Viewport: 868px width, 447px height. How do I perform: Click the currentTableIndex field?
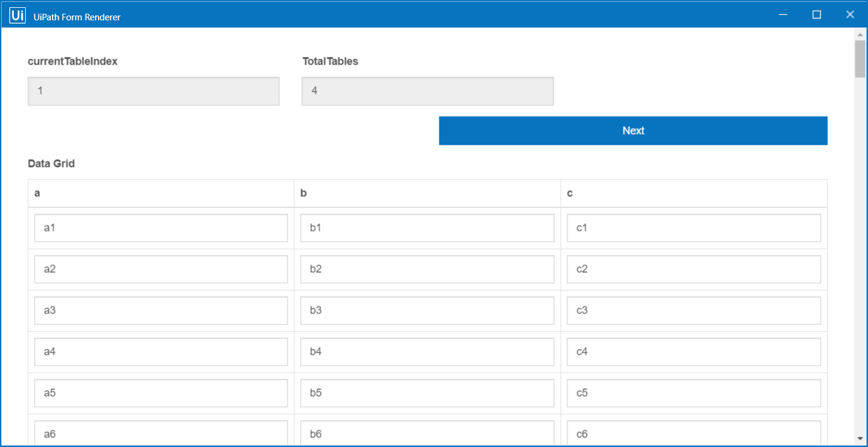click(153, 91)
